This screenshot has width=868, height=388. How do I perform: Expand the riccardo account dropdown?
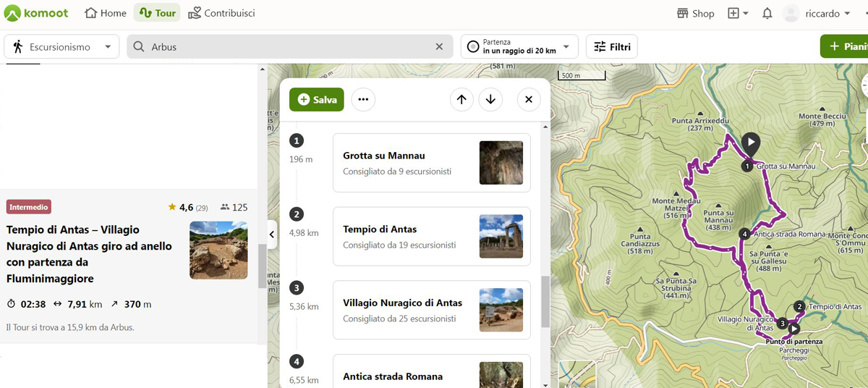click(x=846, y=13)
